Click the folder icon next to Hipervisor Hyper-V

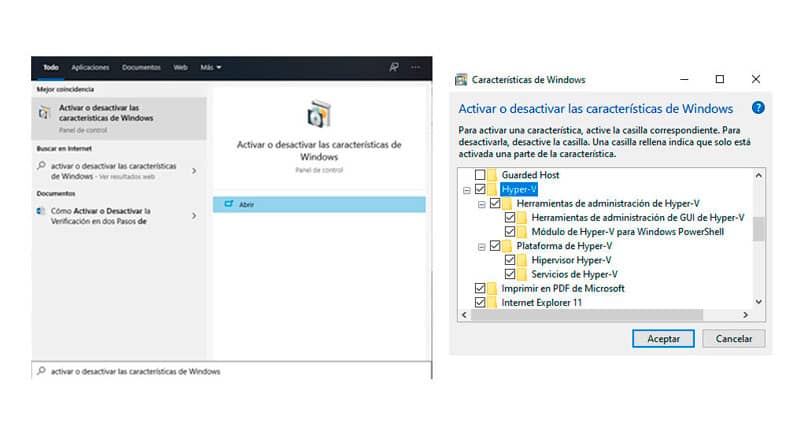[522, 260]
